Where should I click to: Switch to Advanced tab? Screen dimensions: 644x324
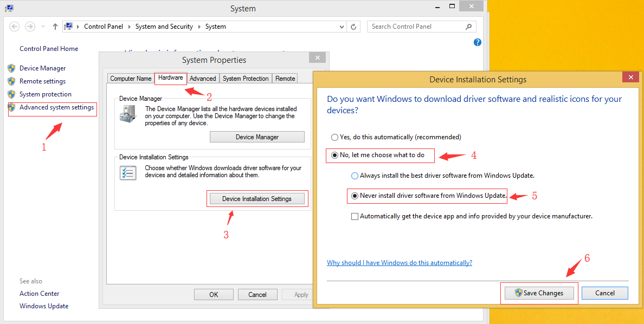click(x=203, y=79)
